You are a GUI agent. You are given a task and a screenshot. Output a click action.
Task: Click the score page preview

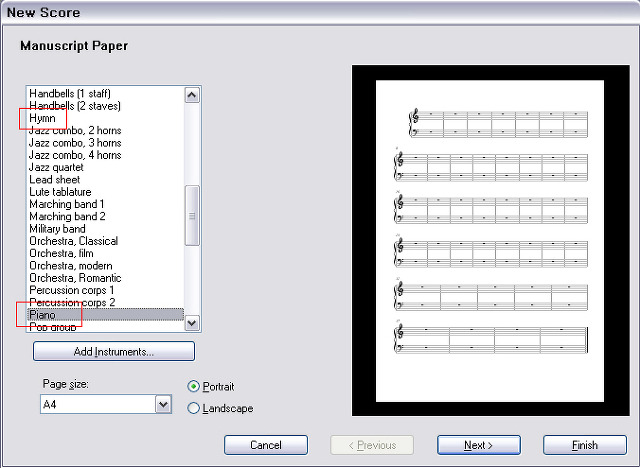(490, 241)
